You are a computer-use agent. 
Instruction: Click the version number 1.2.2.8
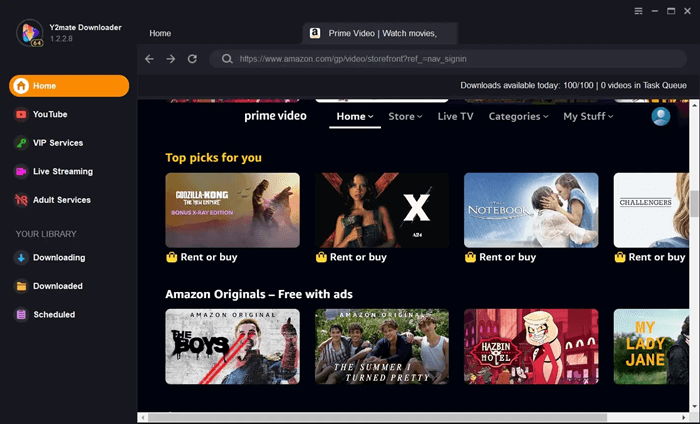point(61,39)
